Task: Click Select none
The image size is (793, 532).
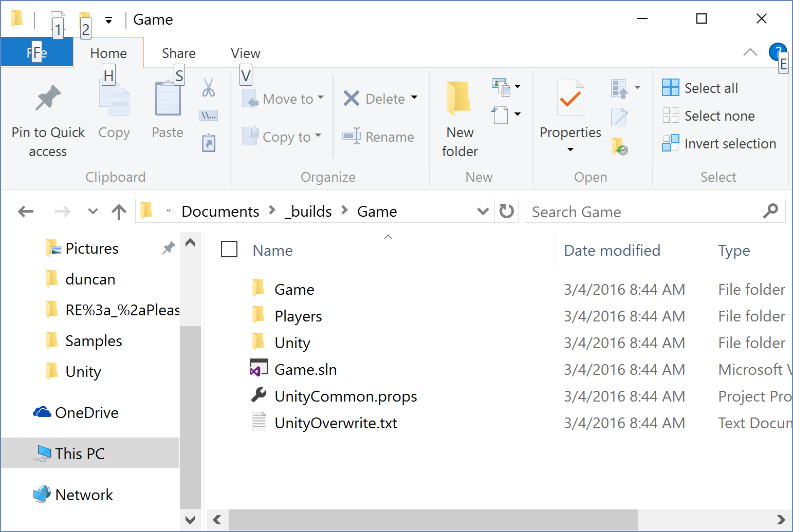Action: click(708, 116)
